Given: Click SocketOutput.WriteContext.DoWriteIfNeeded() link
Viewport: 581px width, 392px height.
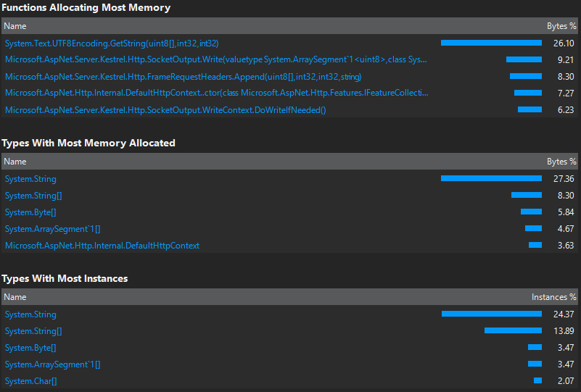Looking at the screenshot, I should [165, 110].
